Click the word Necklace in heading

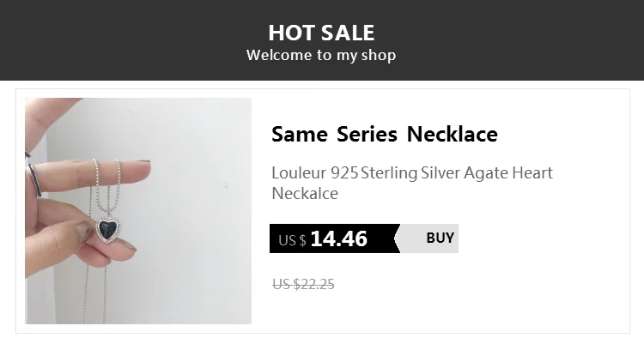click(453, 134)
